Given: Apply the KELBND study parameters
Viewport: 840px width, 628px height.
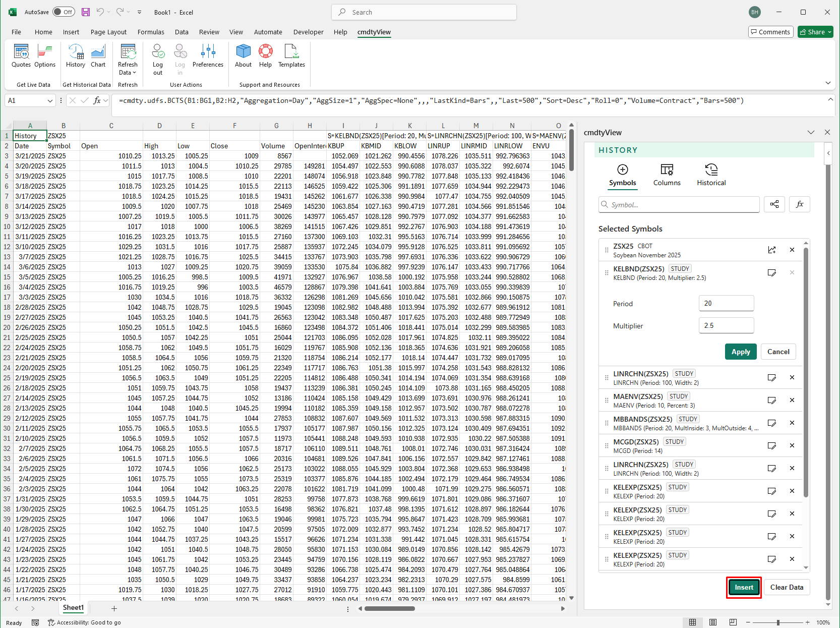Looking at the screenshot, I should coord(741,352).
